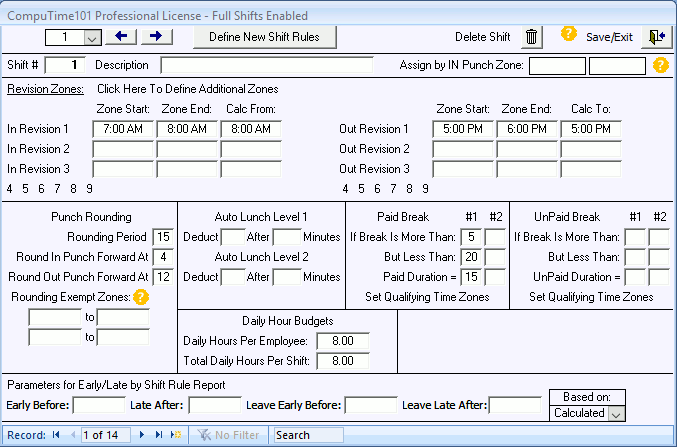This screenshot has height=447, width=677.
Task: Open help icon for Rounding Exempt Zones
Action: 141,297
